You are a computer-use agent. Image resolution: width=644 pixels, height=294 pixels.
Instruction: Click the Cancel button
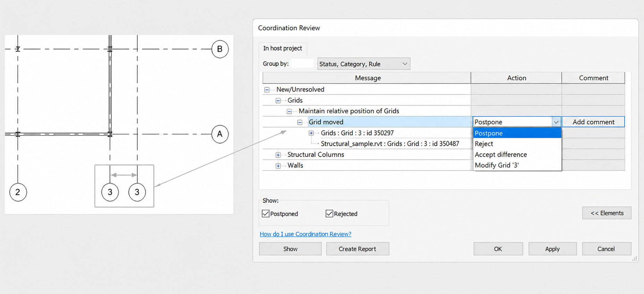pyautogui.click(x=607, y=249)
